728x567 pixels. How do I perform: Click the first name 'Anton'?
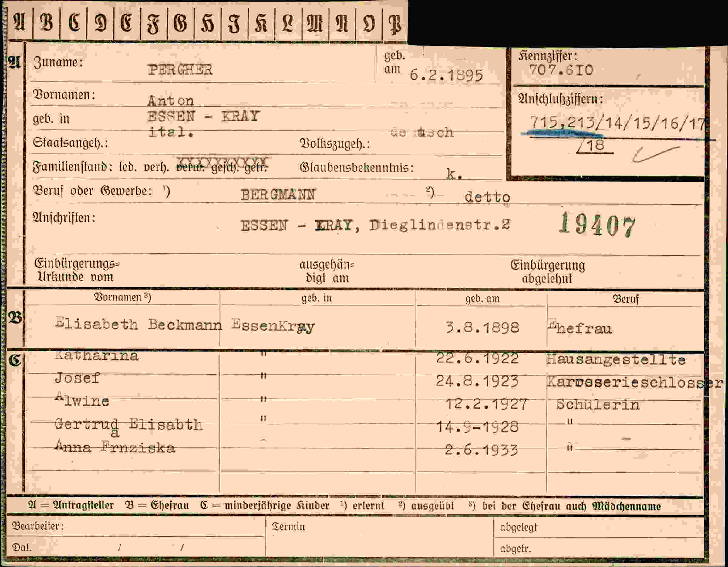(170, 100)
